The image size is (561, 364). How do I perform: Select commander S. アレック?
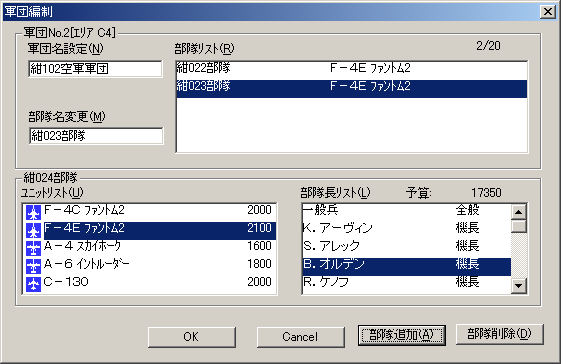(407, 248)
